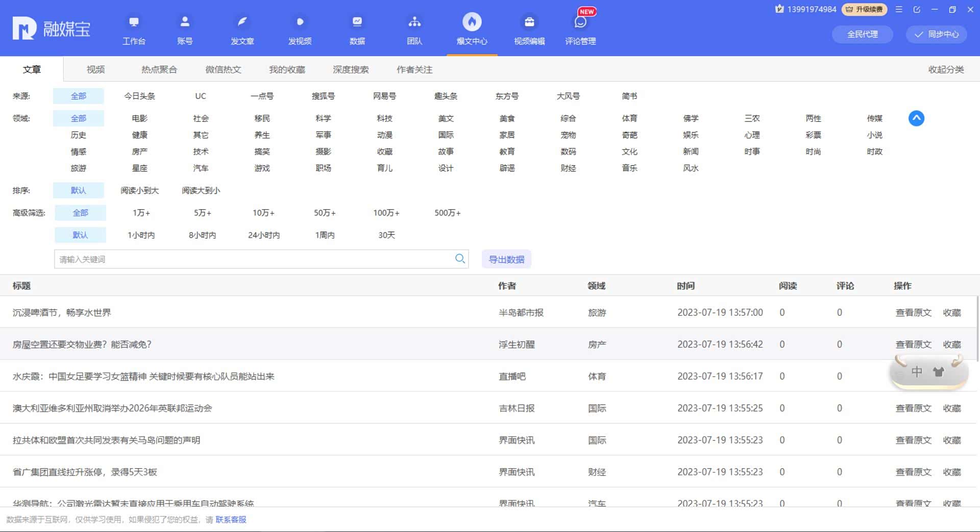Choose the 24小时内 time filter
Viewport: 980px width, 532px height.
click(x=263, y=235)
